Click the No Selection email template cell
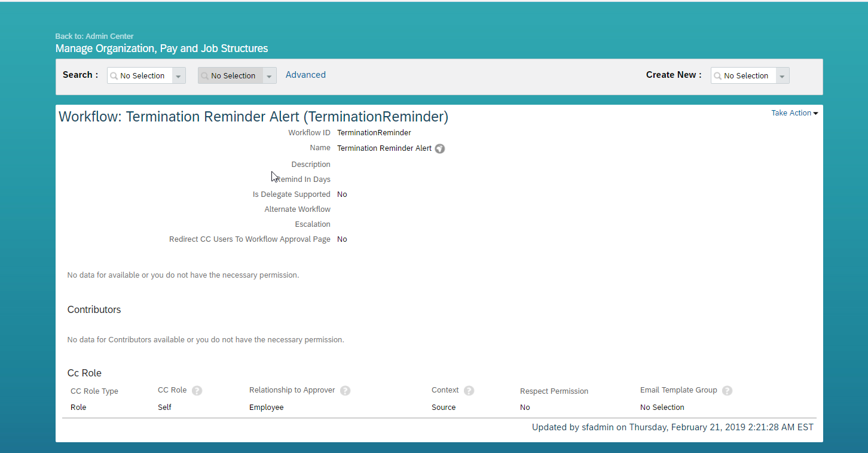This screenshot has width=868, height=453. [662, 408]
